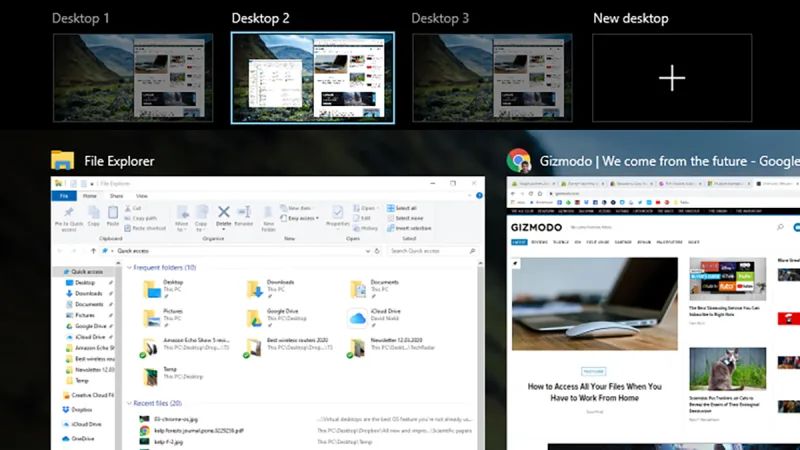Open the address bar history dropdown

tap(367, 251)
